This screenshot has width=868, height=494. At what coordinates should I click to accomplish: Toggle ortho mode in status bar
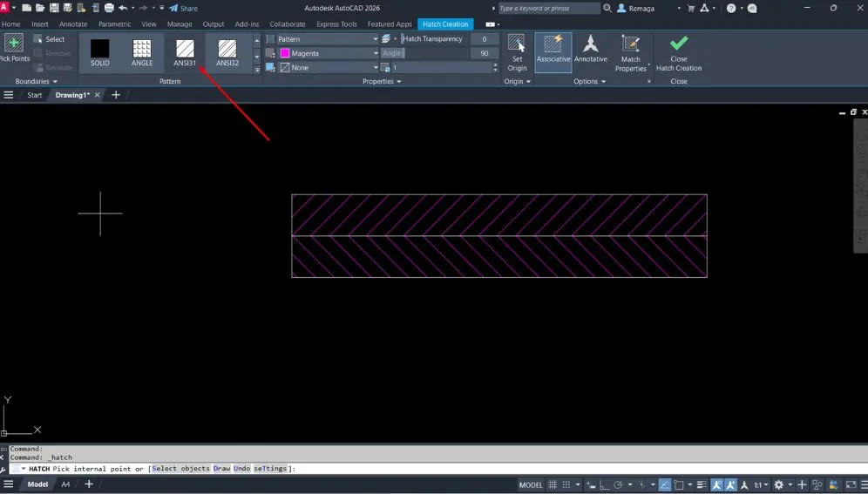(x=603, y=485)
